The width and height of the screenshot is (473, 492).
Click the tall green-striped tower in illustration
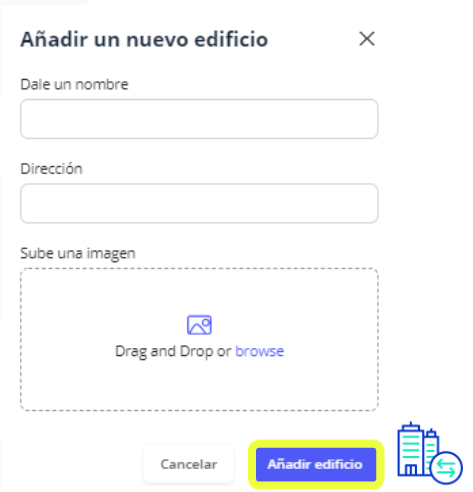pos(411,448)
